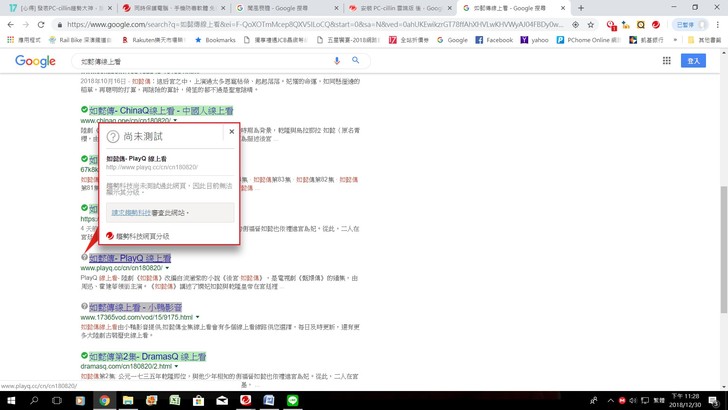Open the Facebook bookmark

click(x=494, y=40)
